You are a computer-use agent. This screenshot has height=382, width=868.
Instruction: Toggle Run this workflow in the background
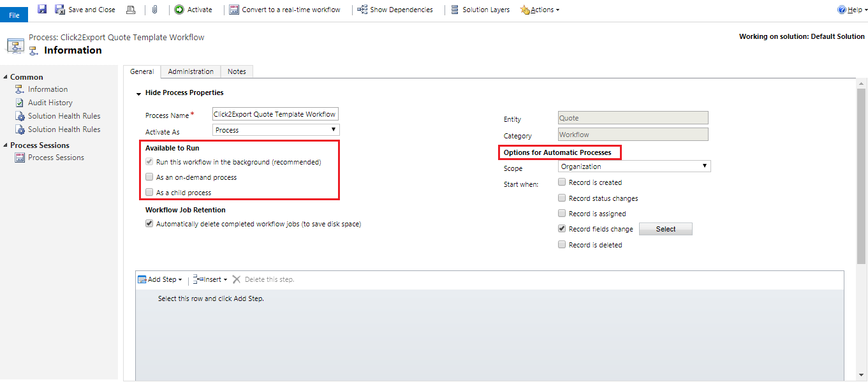coord(149,162)
